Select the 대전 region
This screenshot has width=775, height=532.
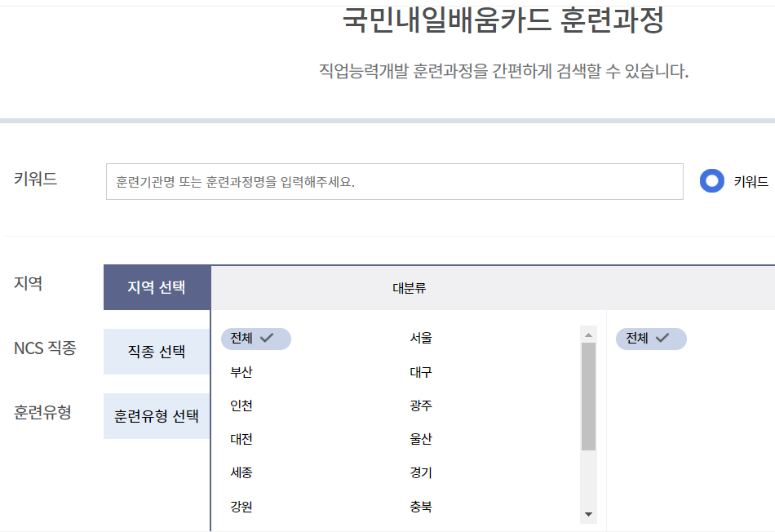[x=241, y=439]
